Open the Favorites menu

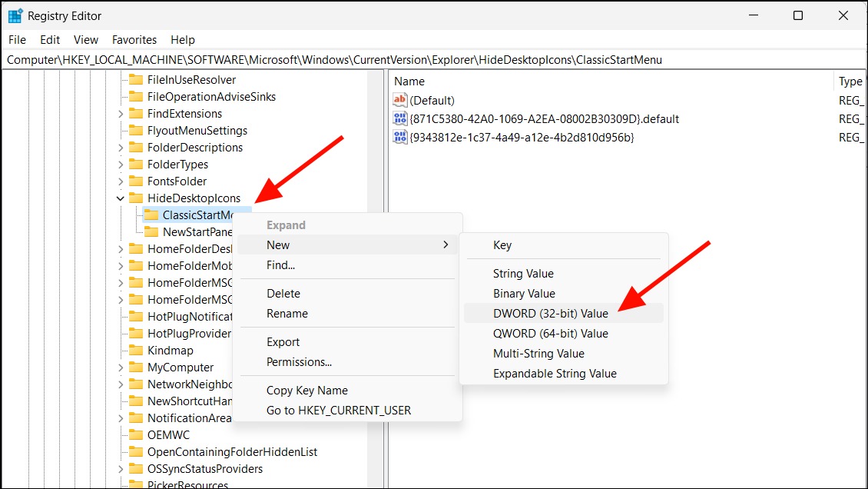click(134, 40)
